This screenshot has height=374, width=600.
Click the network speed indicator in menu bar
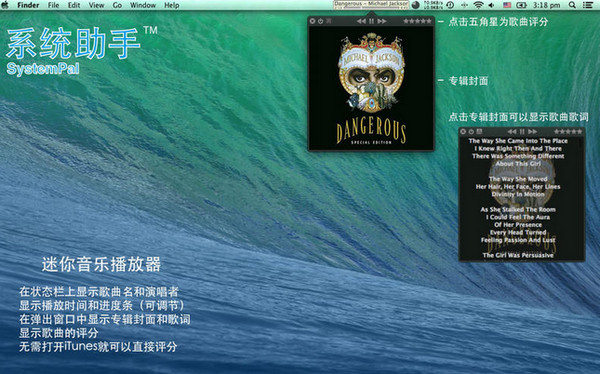click(x=433, y=5)
